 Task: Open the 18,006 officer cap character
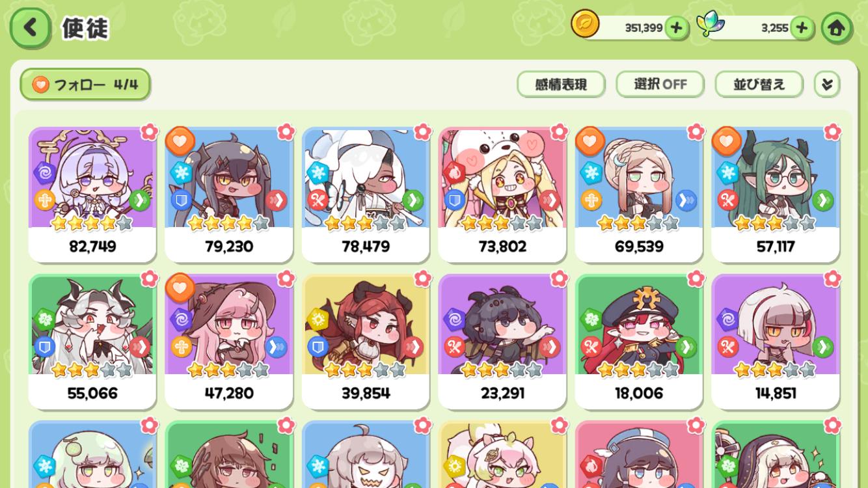point(639,342)
